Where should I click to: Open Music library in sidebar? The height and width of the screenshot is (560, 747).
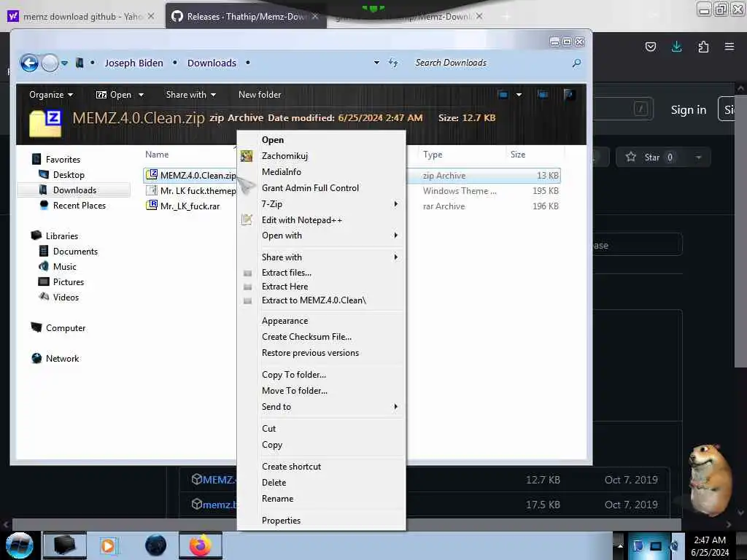[x=64, y=267]
